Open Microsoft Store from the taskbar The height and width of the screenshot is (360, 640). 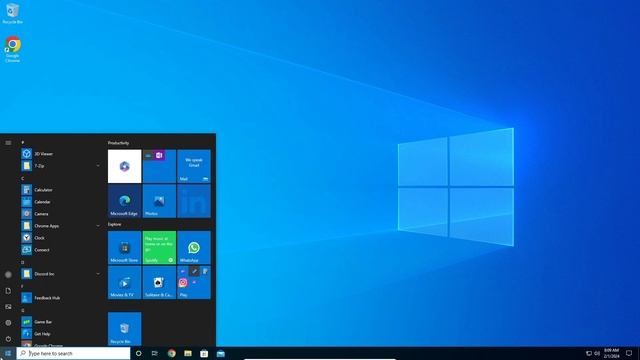(x=204, y=353)
